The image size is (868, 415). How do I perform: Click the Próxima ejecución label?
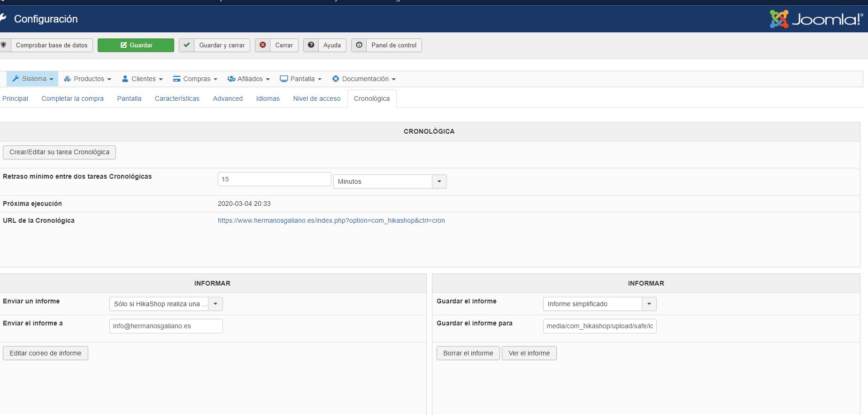(x=32, y=204)
